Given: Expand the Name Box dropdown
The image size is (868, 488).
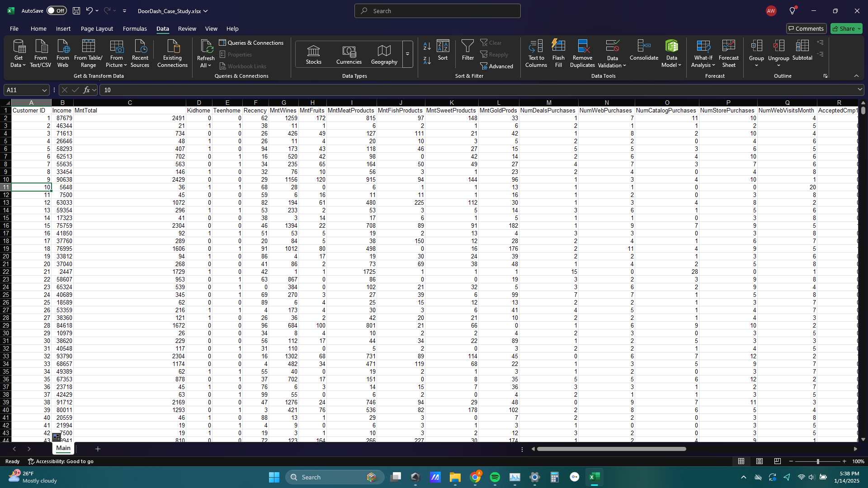Looking at the screenshot, I should (x=44, y=90).
